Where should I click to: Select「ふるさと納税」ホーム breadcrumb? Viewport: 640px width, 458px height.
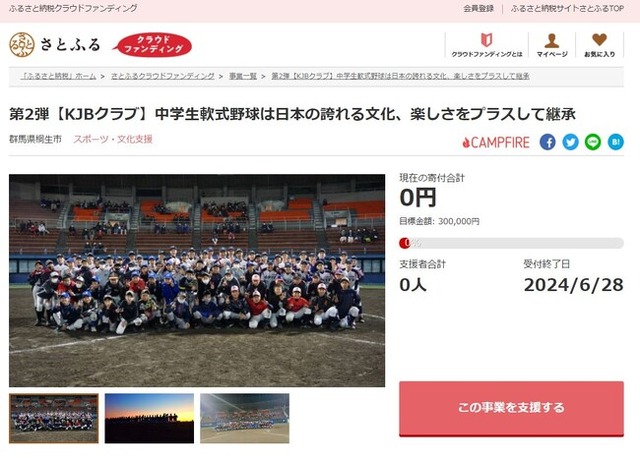click(59, 76)
